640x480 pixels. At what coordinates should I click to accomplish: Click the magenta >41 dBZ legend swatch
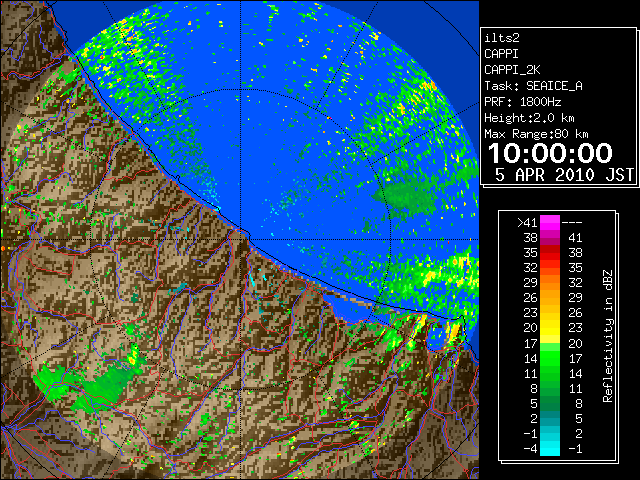point(550,223)
